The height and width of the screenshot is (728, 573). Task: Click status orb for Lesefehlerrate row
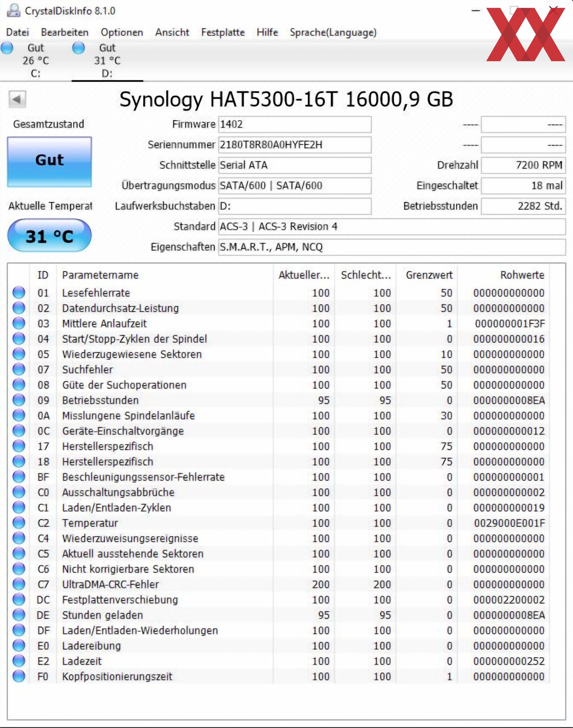pos(19,293)
